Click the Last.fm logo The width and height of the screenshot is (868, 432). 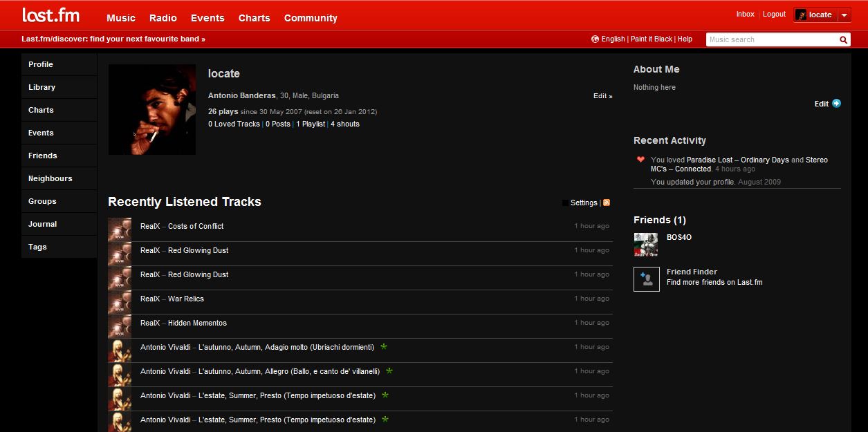click(x=50, y=15)
